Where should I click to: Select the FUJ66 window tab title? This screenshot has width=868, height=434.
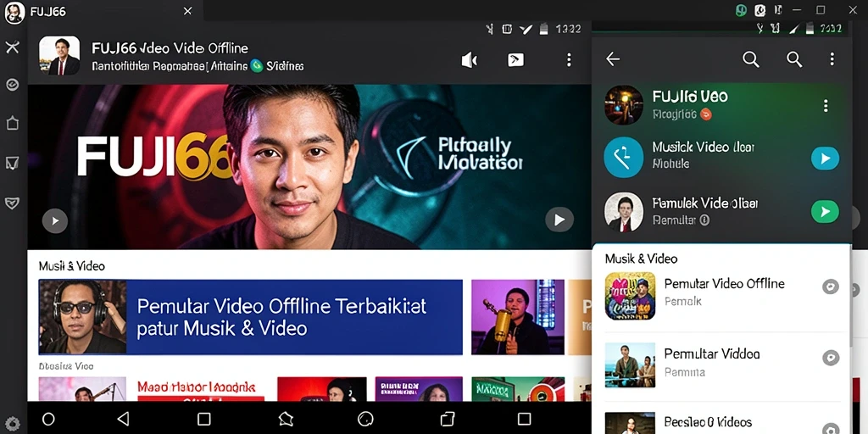tap(47, 11)
